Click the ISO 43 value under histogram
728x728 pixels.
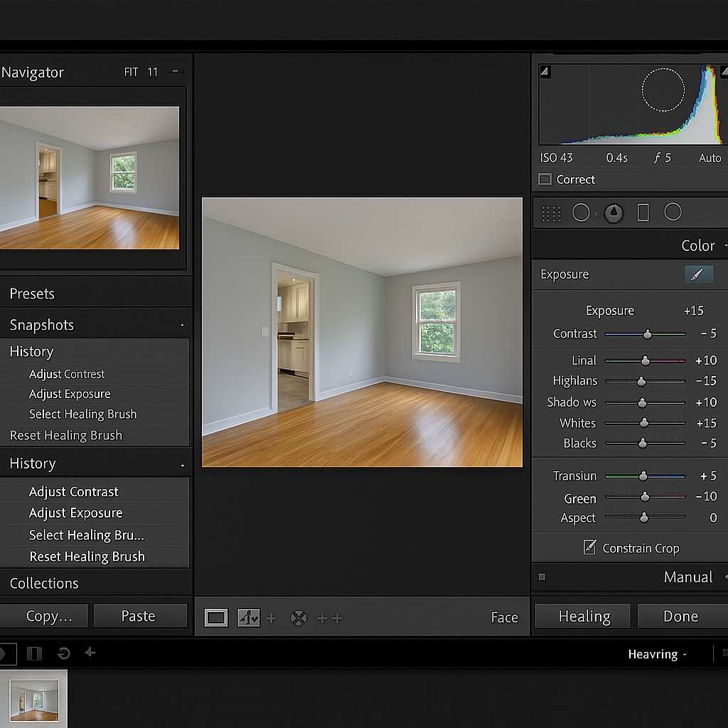[556, 158]
